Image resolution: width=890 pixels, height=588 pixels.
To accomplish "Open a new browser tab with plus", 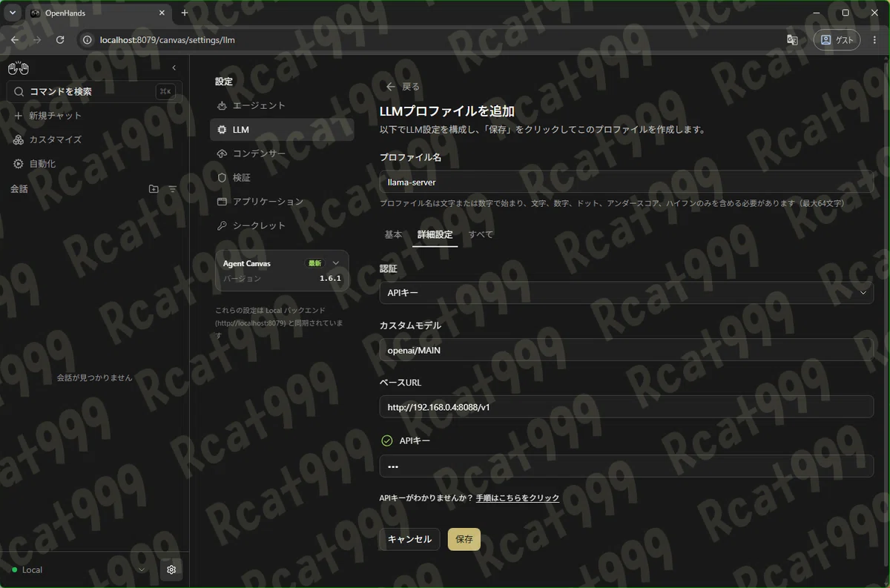I will pyautogui.click(x=185, y=13).
